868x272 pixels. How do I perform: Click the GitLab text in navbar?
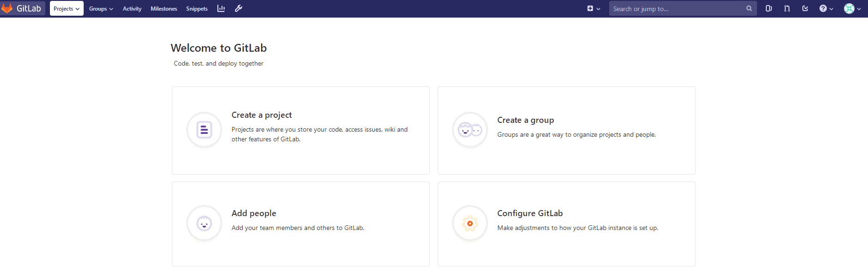point(29,8)
